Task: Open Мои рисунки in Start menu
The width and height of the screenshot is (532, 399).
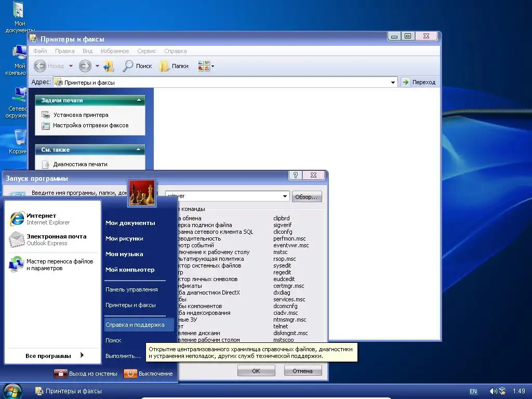Action: [124, 238]
